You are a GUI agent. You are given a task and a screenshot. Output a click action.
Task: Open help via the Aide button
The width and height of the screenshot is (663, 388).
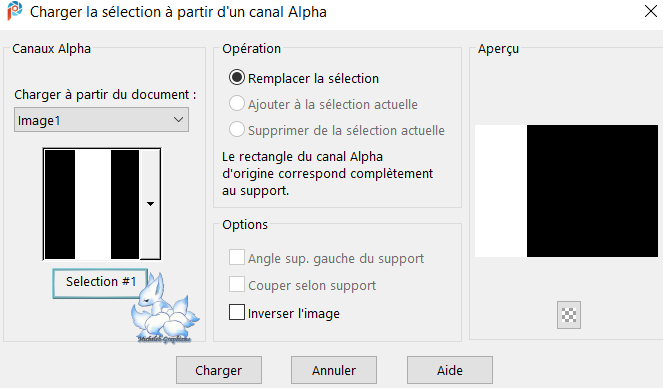click(x=450, y=370)
